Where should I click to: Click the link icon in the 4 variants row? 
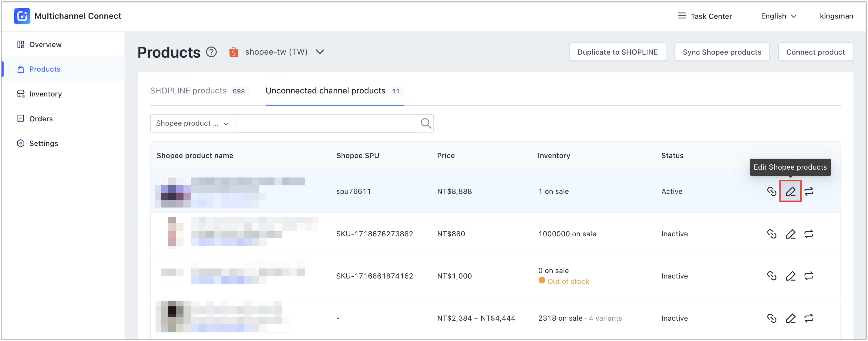pos(772,318)
